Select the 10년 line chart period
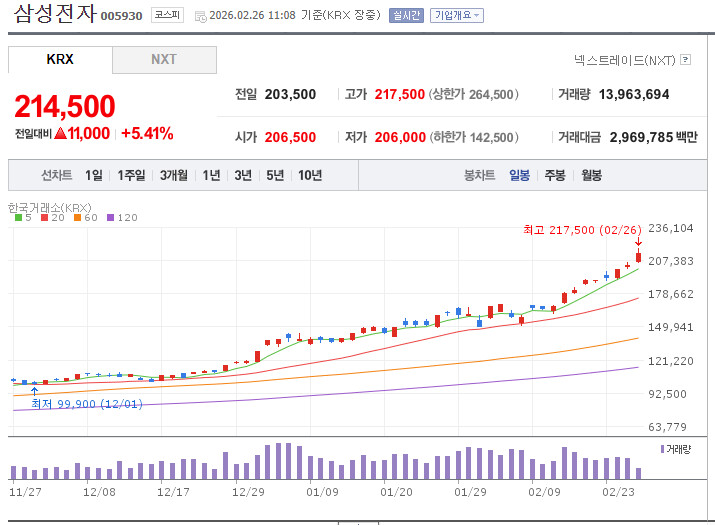The height and width of the screenshot is (525, 715). pyautogui.click(x=310, y=175)
